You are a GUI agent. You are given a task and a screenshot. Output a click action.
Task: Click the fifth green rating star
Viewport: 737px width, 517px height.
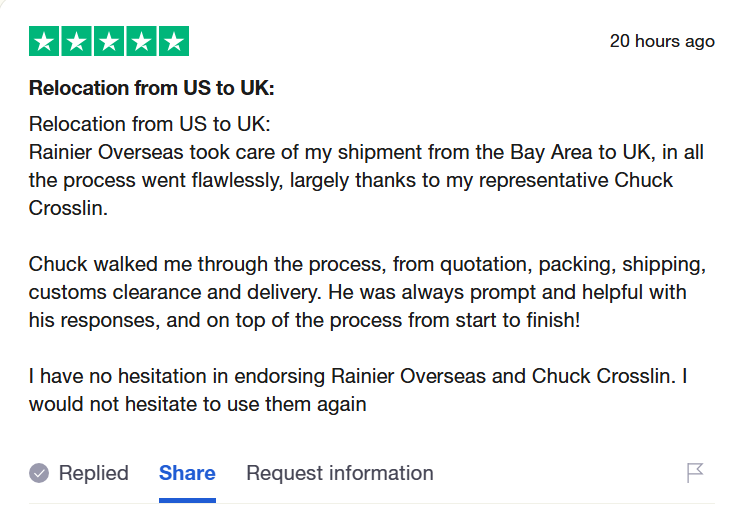173,41
